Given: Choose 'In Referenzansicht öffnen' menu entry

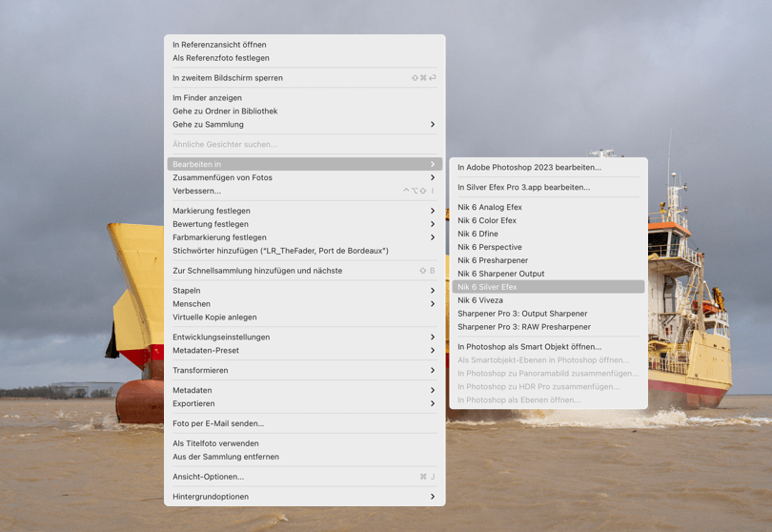Looking at the screenshot, I should click(304, 44).
